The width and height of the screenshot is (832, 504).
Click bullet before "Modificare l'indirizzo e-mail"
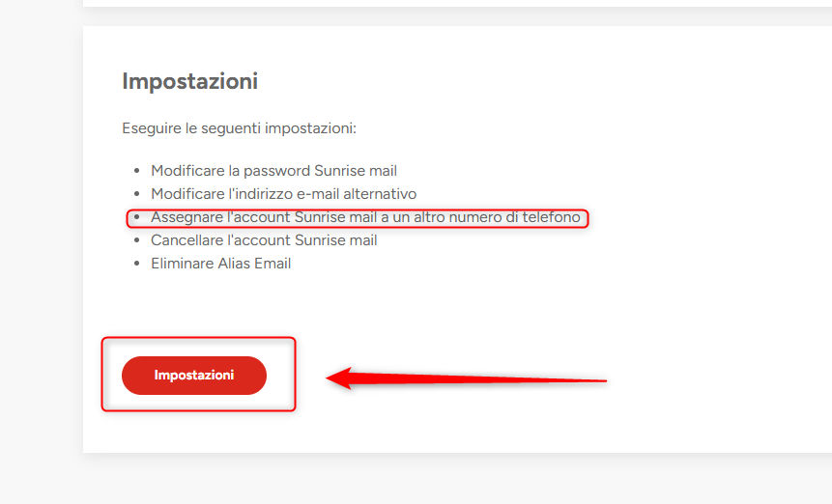tap(136, 195)
